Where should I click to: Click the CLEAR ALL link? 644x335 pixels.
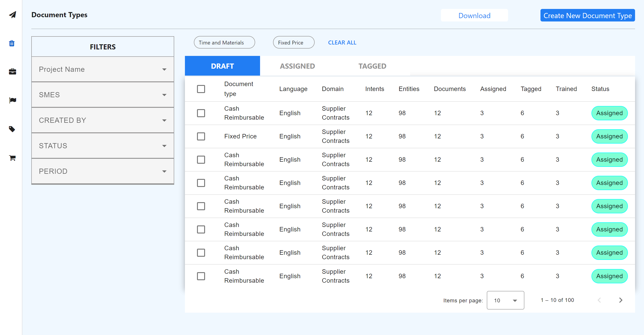[342, 42]
